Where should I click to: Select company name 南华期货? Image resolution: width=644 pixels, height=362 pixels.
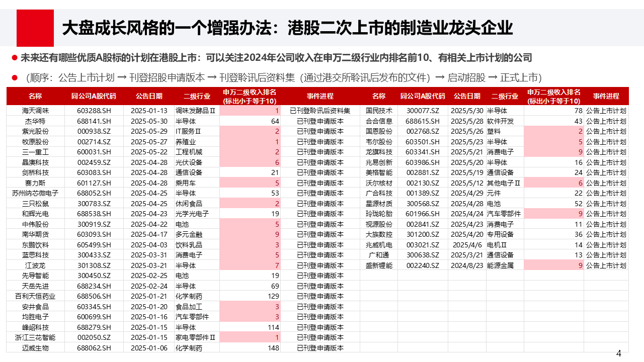(36, 234)
